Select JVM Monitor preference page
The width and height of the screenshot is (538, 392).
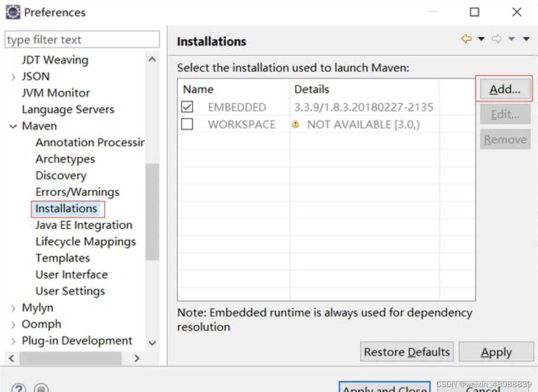click(56, 93)
